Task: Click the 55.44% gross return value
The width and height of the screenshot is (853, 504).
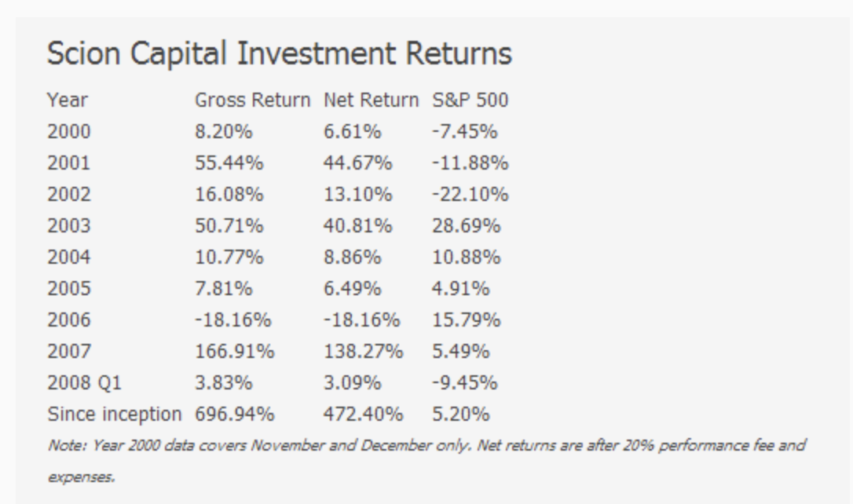Action: 229,163
